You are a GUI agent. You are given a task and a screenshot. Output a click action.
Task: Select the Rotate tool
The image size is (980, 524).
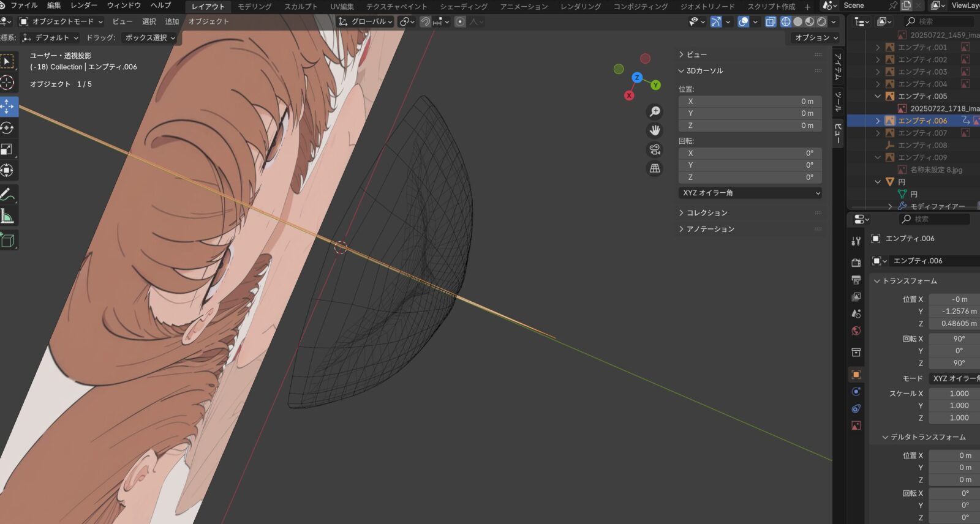coord(8,128)
